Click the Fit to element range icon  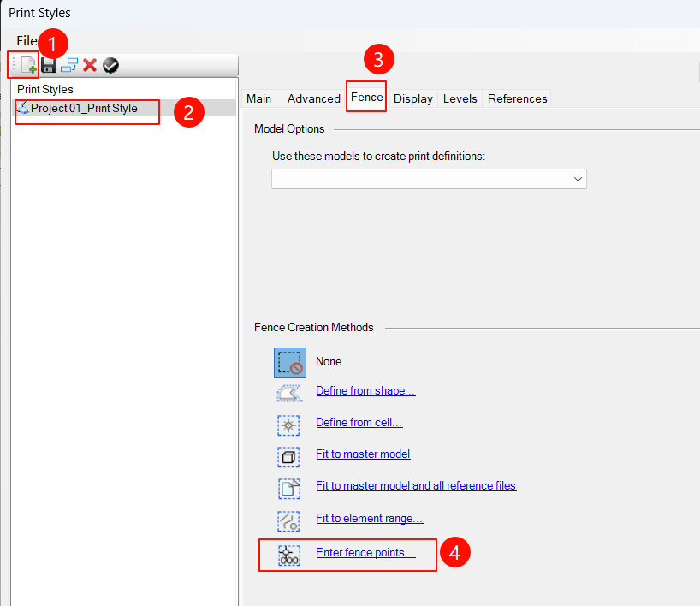(x=288, y=520)
